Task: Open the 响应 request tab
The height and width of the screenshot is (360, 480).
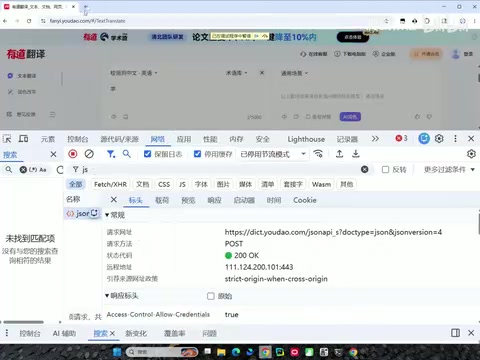Action: point(214,200)
